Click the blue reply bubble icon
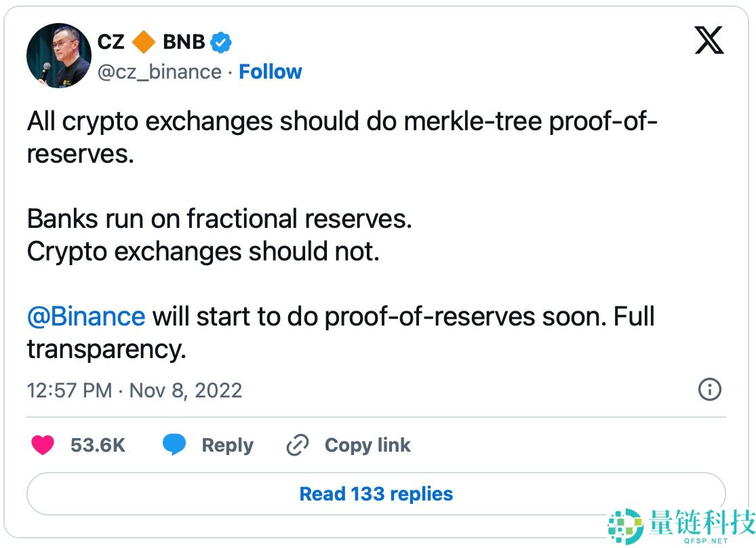This screenshot has width=756, height=548. pos(174,445)
